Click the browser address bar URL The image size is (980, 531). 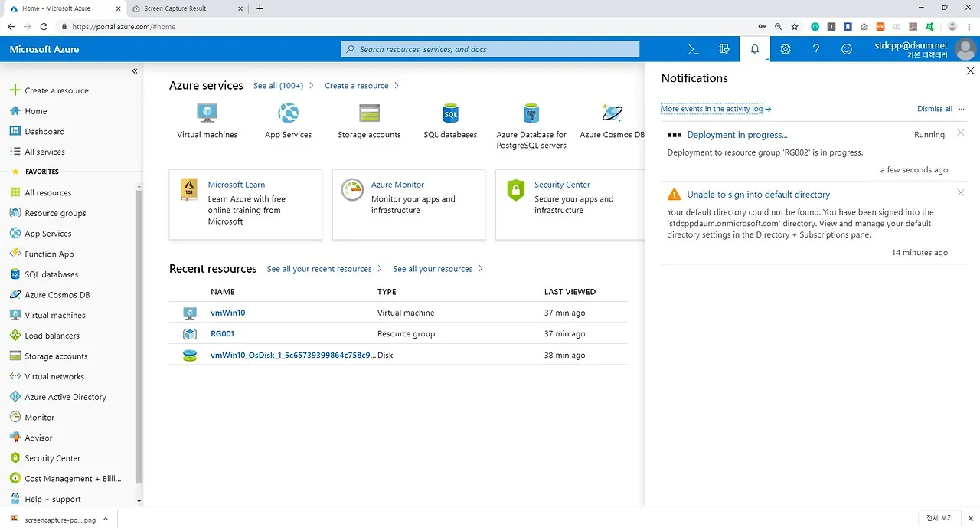tap(124, 26)
